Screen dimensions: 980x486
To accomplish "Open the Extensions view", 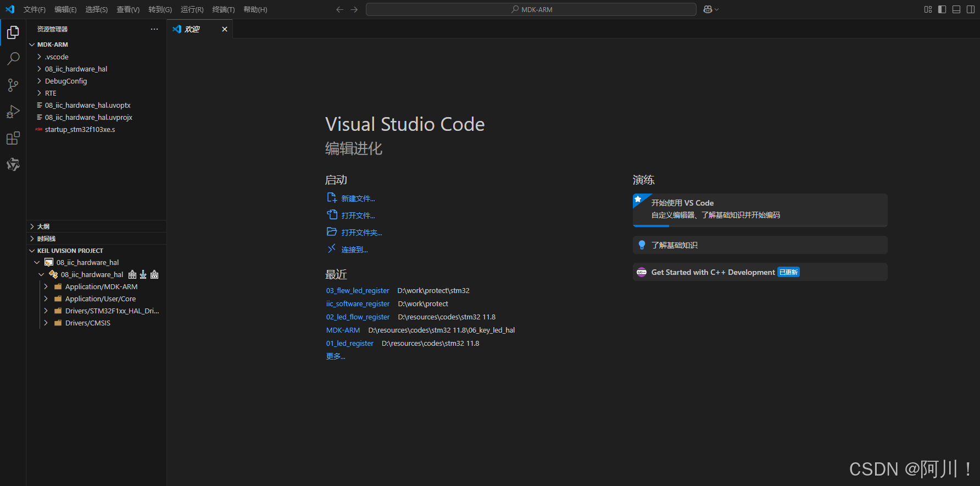I will [13, 138].
